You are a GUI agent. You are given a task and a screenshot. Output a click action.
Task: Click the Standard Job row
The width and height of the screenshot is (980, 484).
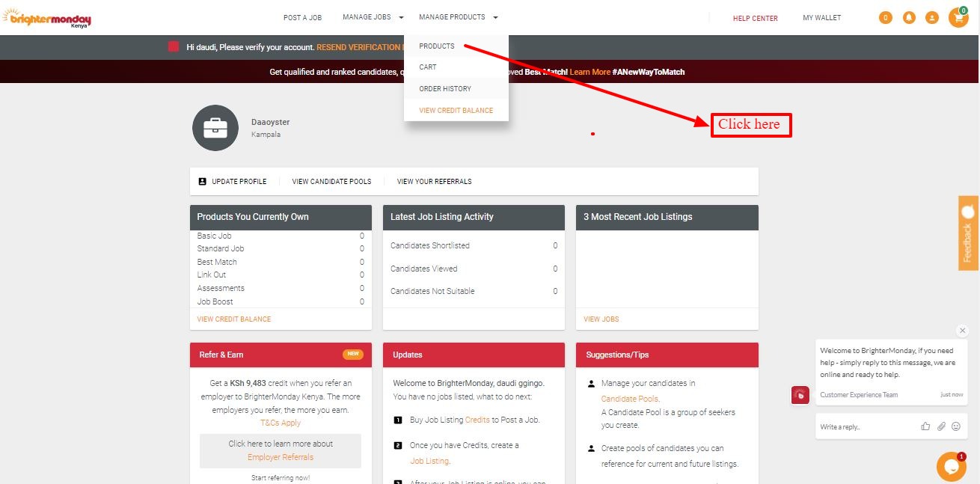tap(281, 248)
